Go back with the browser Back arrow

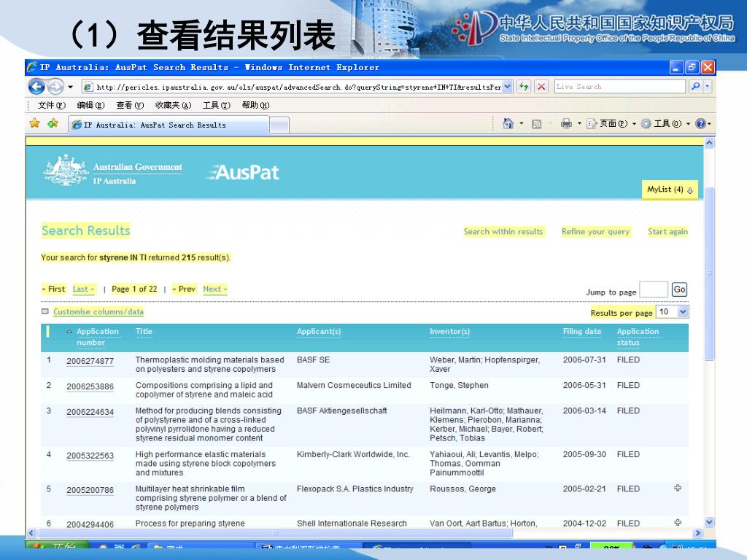36,87
